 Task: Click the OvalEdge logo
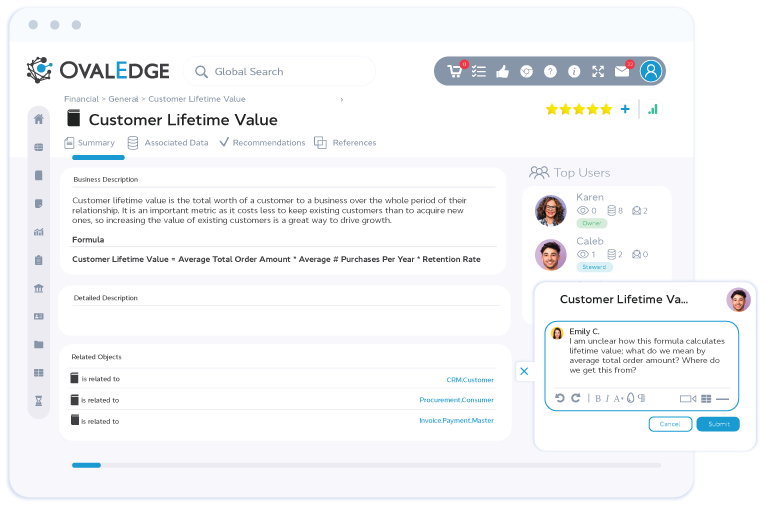pos(98,70)
